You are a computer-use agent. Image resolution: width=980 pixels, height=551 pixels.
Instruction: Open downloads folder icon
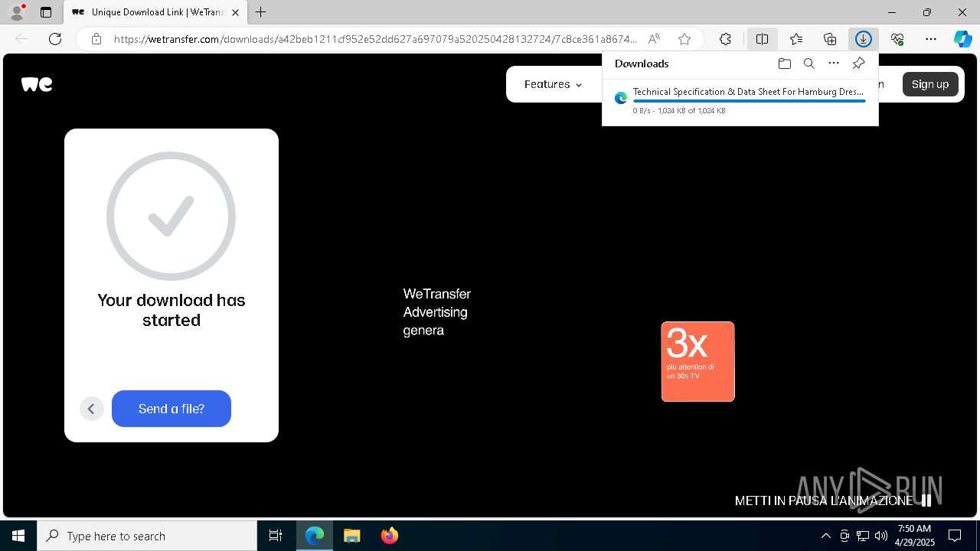[784, 64]
